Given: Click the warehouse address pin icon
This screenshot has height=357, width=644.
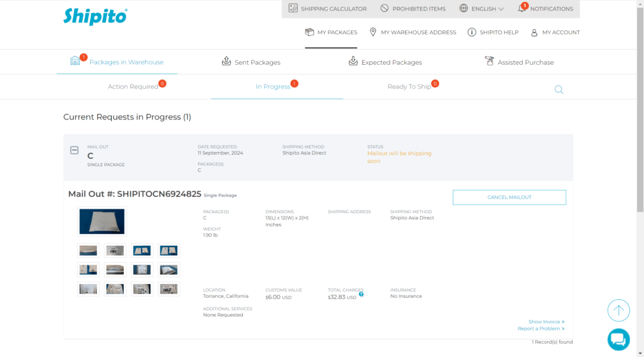Looking at the screenshot, I should click(x=373, y=32).
